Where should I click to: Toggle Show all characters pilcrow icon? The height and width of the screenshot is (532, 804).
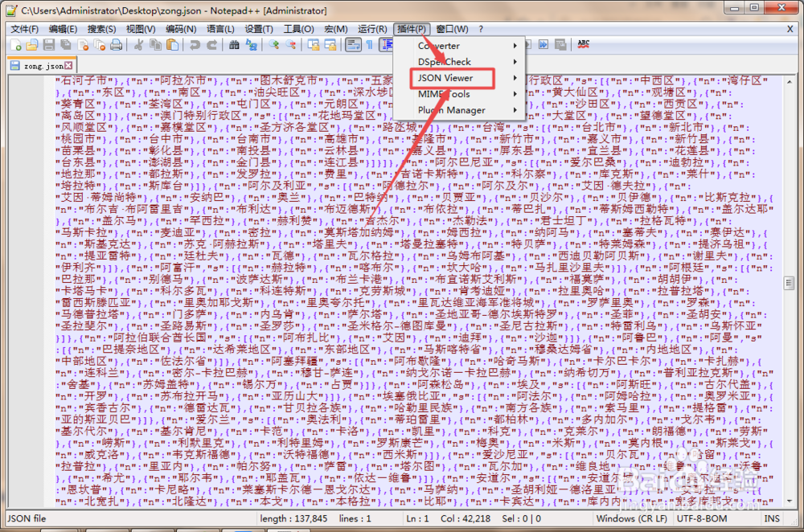pyautogui.click(x=369, y=45)
